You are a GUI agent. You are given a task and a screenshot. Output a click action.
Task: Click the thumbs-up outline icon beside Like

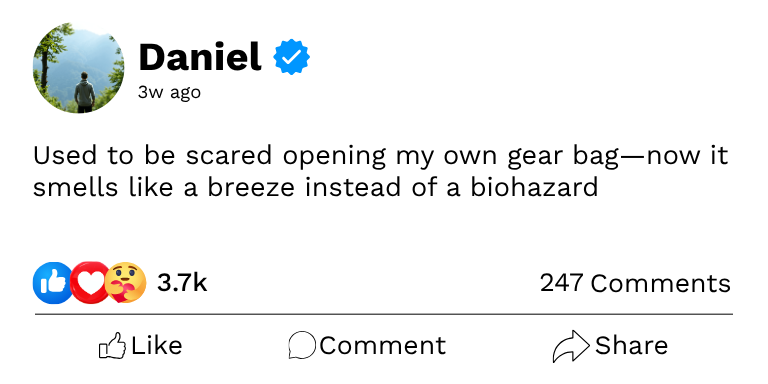coord(112,346)
